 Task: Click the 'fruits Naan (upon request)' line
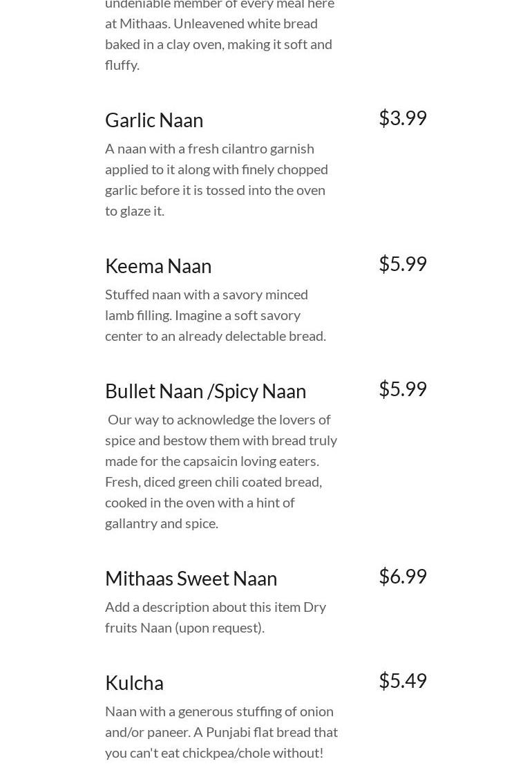184,628
